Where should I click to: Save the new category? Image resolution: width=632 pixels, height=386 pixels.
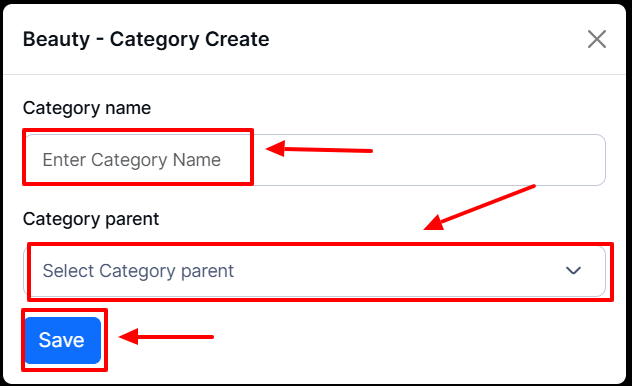pyautogui.click(x=62, y=340)
